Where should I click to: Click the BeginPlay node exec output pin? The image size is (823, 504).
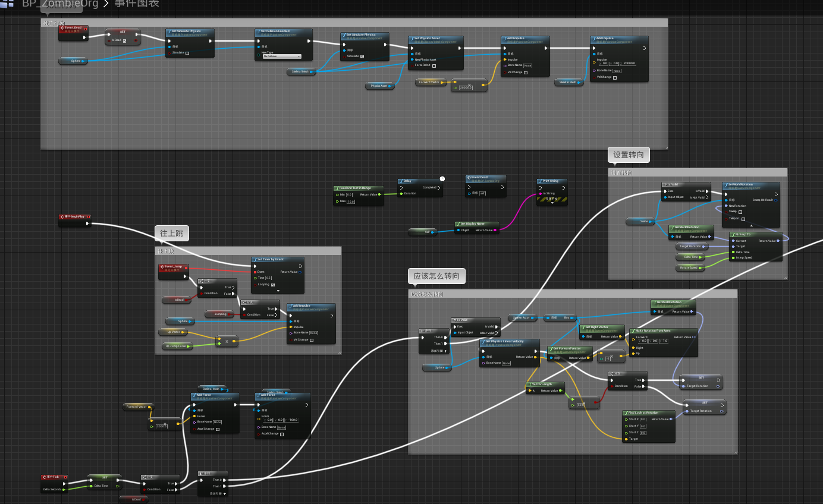(87, 223)
